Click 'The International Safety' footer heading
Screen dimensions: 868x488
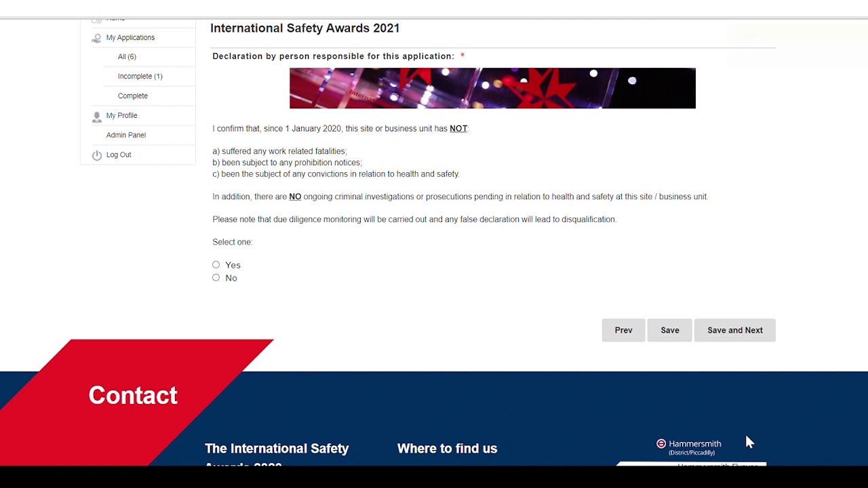pyautogui.click(x=277, y=449)
